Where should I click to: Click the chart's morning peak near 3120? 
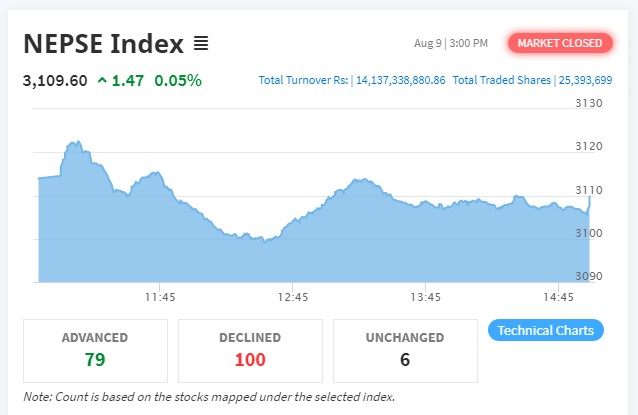73,143
